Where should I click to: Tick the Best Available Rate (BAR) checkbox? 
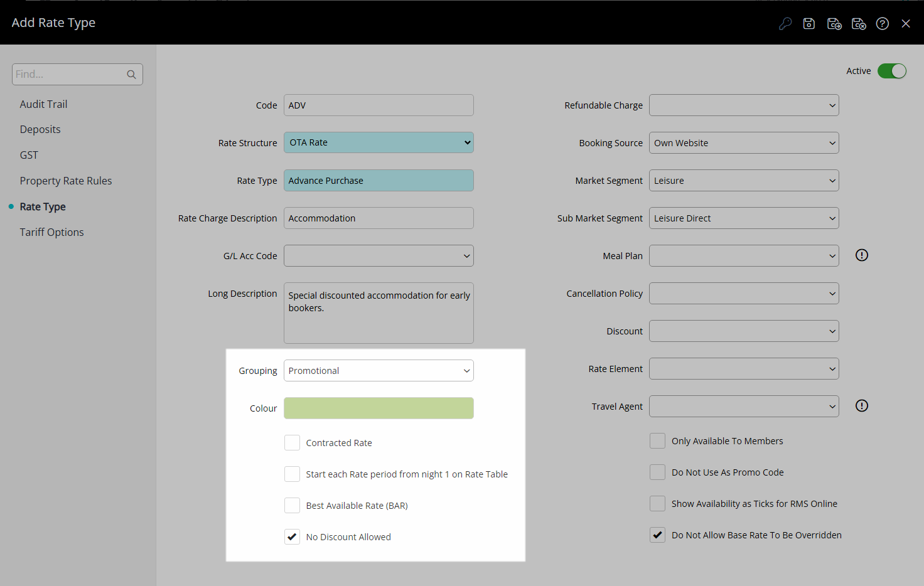[292, 506]
